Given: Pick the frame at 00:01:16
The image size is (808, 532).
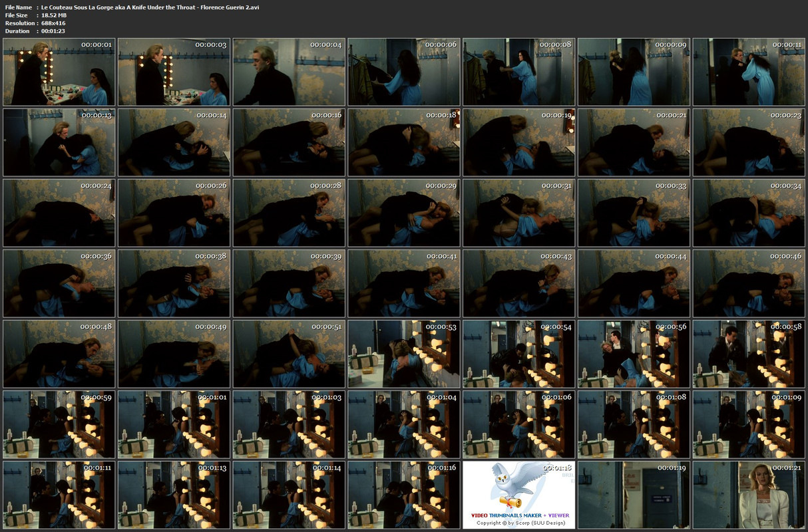Looking at the screenshot, I should coord(404,495).
